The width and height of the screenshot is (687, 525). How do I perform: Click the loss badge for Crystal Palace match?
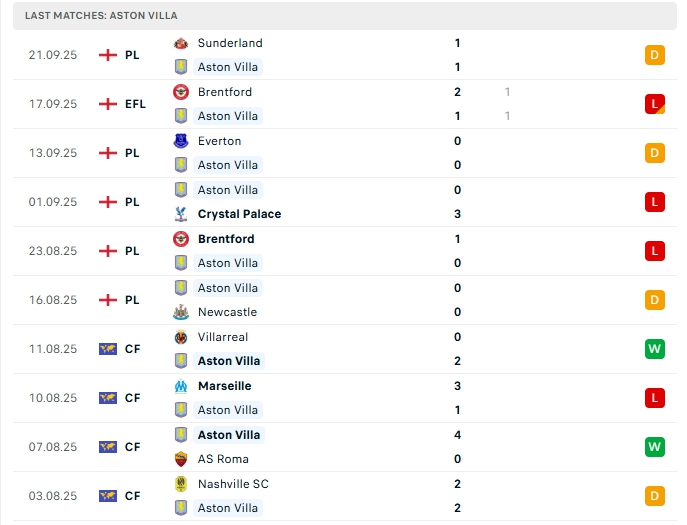655,202
